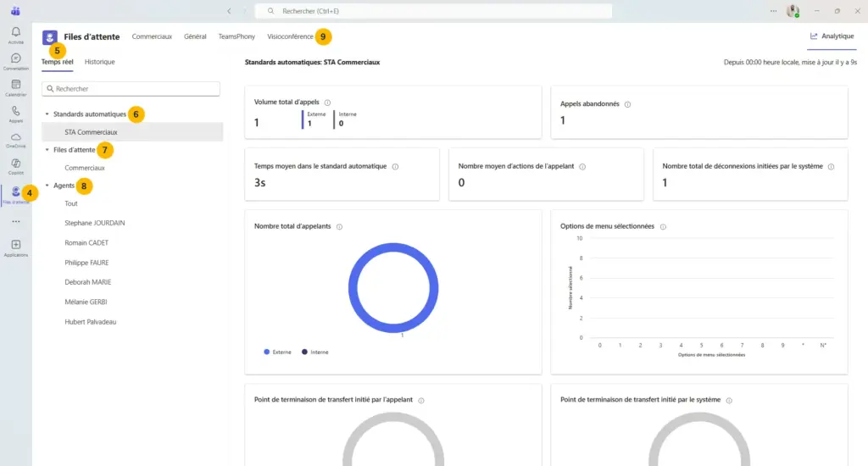Open the Copilot icon in sidebar
868x466 pixels.
tap(16, 164)
